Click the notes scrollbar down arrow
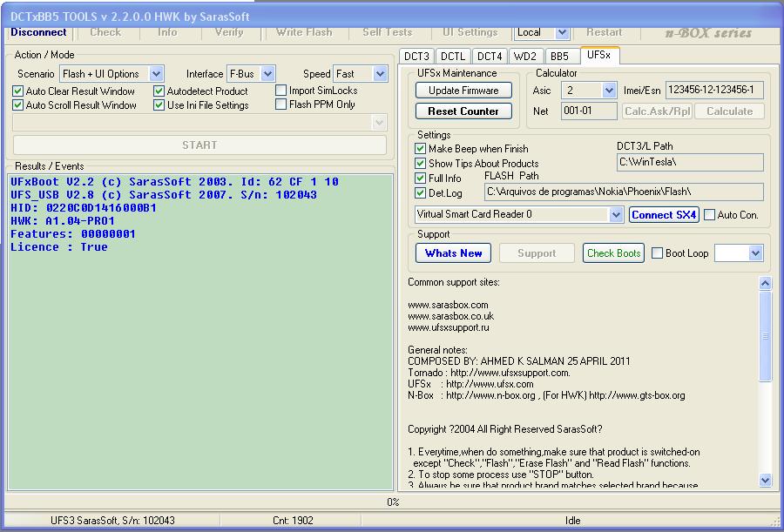 765,481
